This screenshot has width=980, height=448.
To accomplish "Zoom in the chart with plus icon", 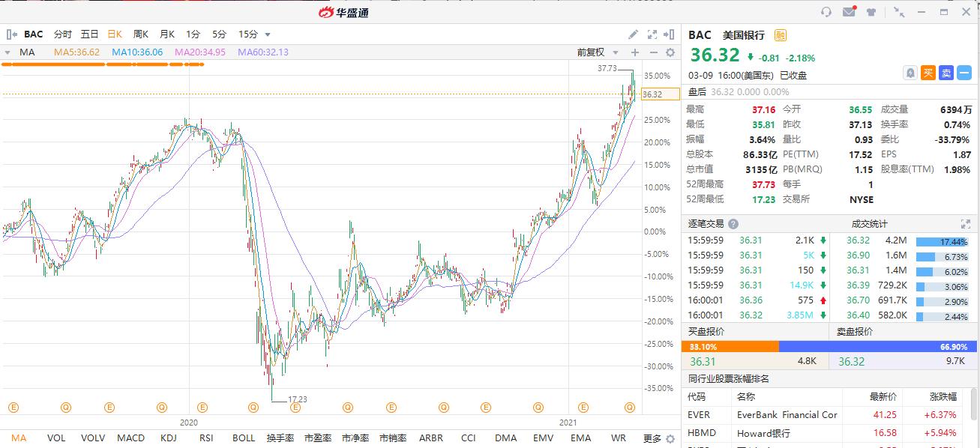I will point(635,52).
